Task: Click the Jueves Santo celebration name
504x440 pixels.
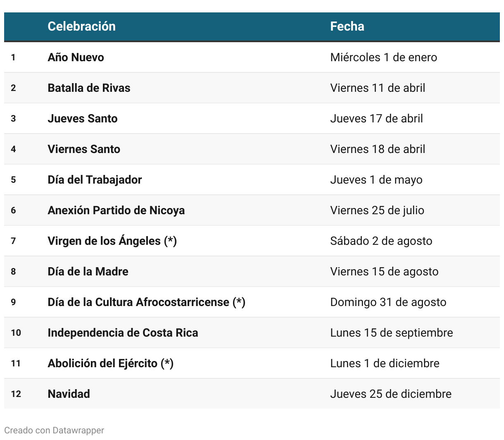Action: pos(83,119)
